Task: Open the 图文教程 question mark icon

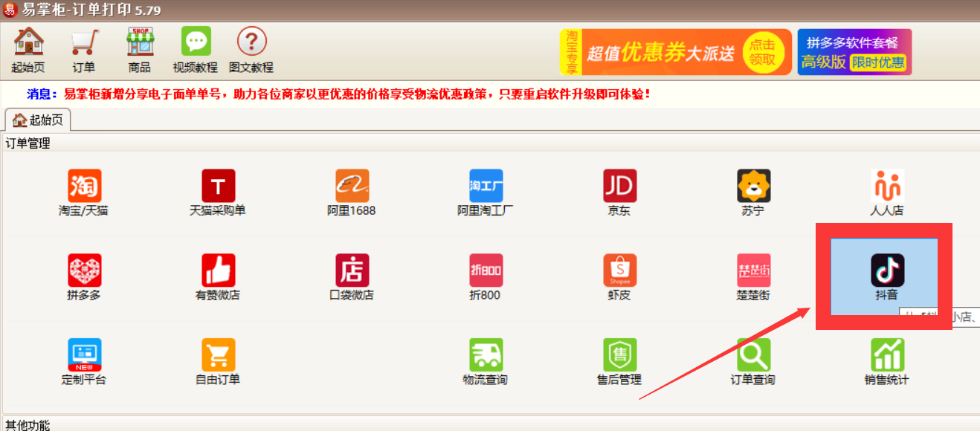Action: tap(251, 50)
